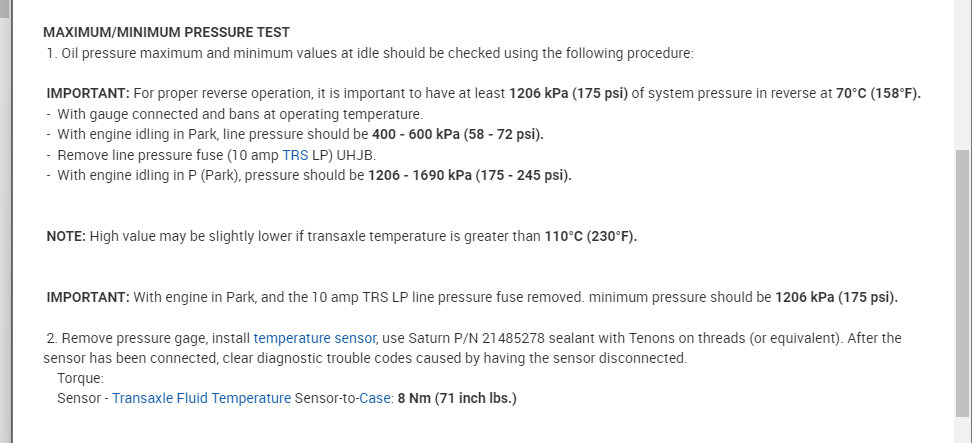
Task: Open the temperature sensor link
Action: point(314,338)
